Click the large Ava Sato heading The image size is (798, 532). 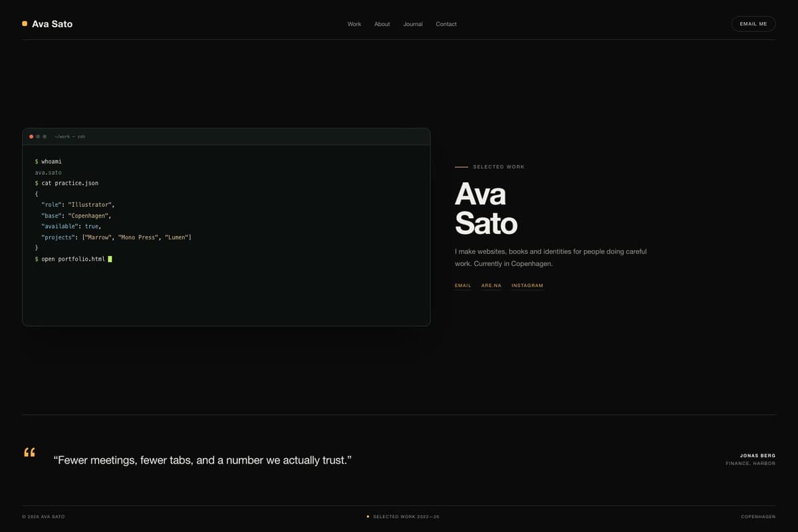pos(486,209)
